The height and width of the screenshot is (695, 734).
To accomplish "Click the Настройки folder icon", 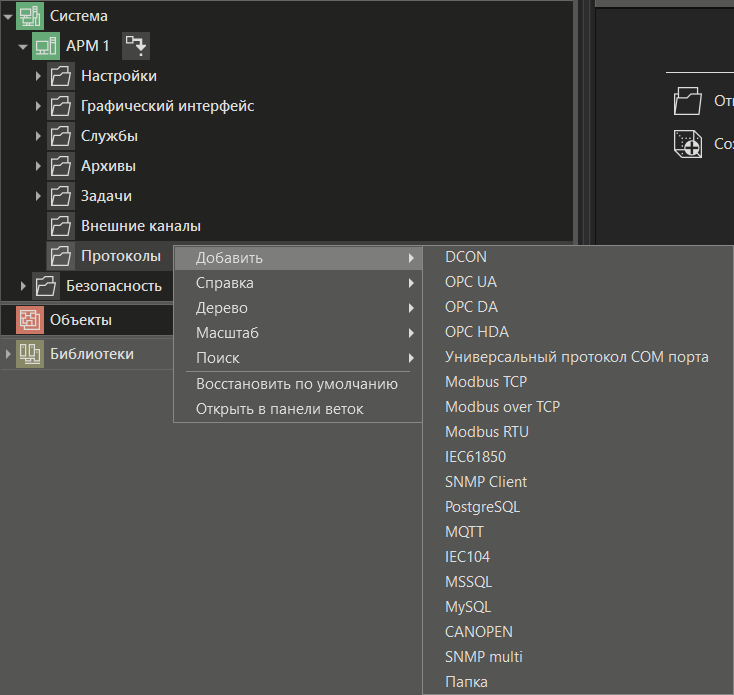I will pyautogui.click(x=61, y=76).
